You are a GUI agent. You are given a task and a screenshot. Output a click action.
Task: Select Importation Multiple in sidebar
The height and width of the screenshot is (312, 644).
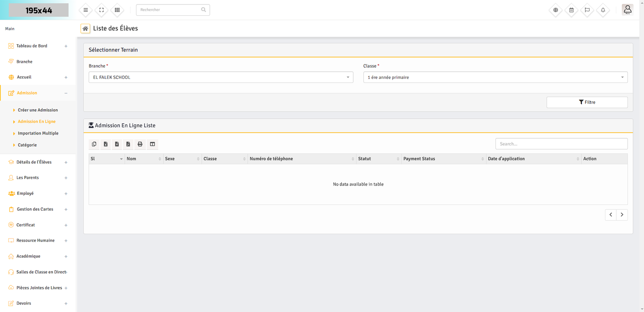click(x=38, y=133)
